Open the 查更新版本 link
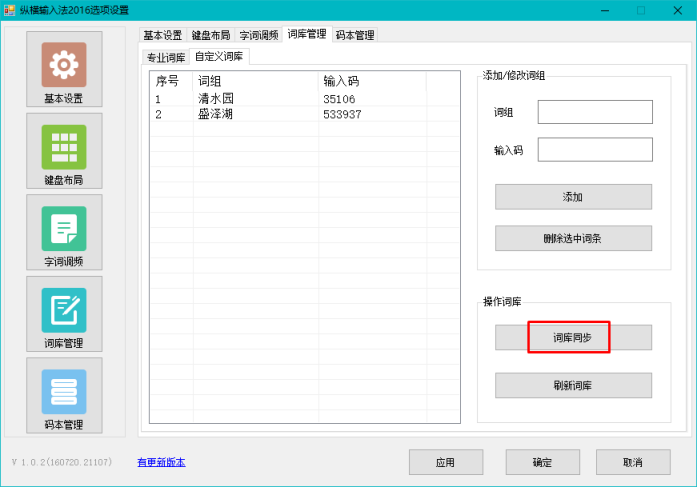 161,462
